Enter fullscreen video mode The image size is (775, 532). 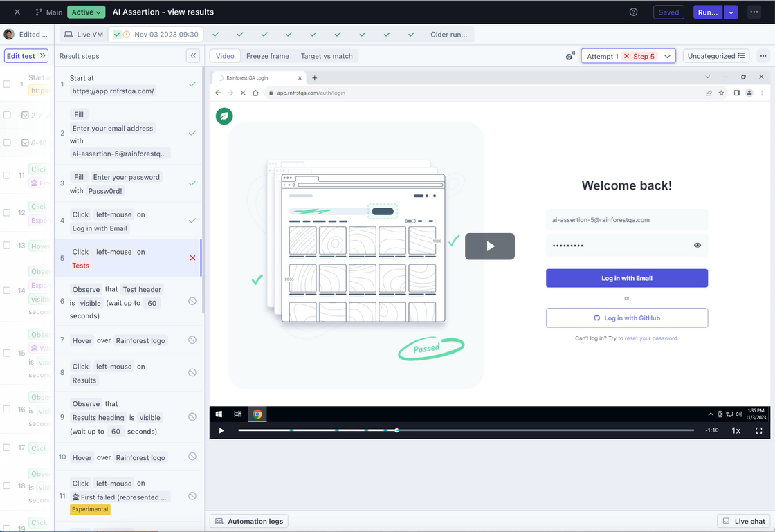pyautogui.click(x=758, y=430)
